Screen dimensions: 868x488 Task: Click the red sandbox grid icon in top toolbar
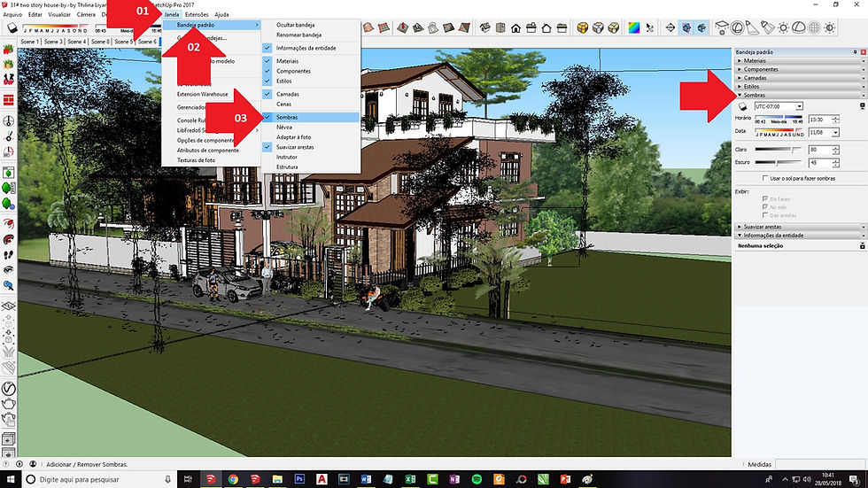[383, 27]
